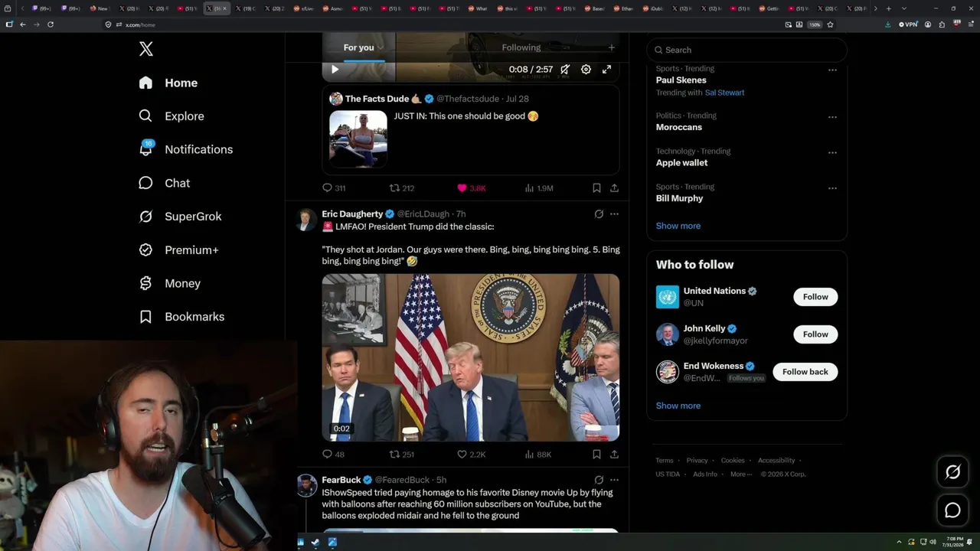The height and width of the screenshot is (551, 980).
Task: Follow John Kelly
Action: [815, 334]
